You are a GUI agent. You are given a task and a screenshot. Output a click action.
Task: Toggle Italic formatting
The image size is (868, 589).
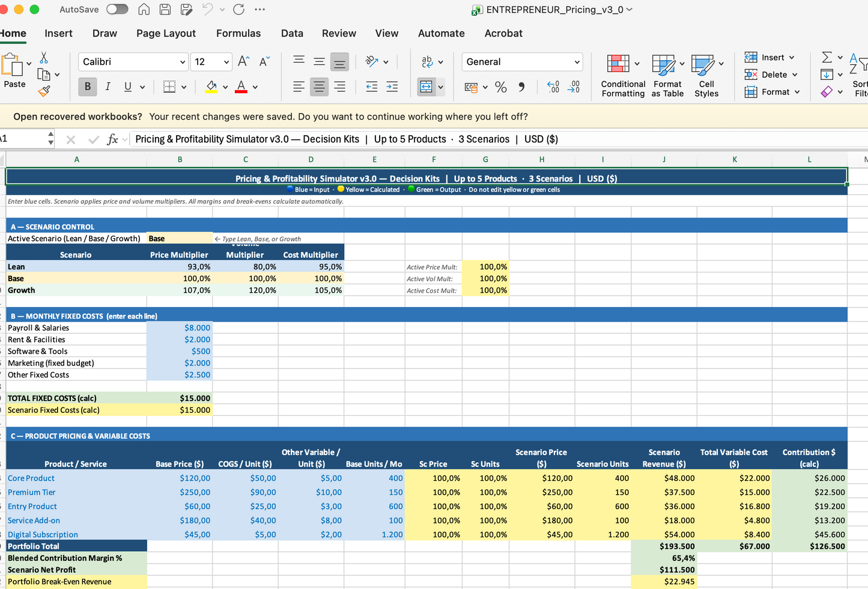click(108, 87)
